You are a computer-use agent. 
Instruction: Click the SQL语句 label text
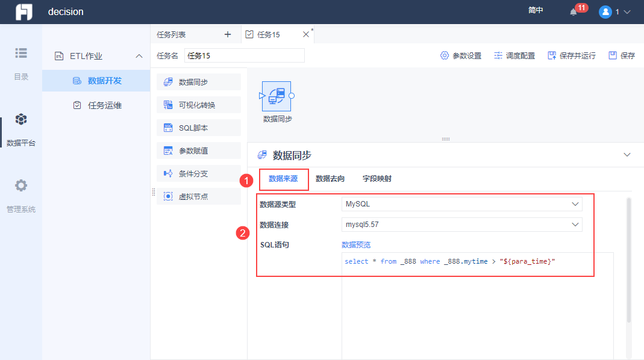(274, 245)
